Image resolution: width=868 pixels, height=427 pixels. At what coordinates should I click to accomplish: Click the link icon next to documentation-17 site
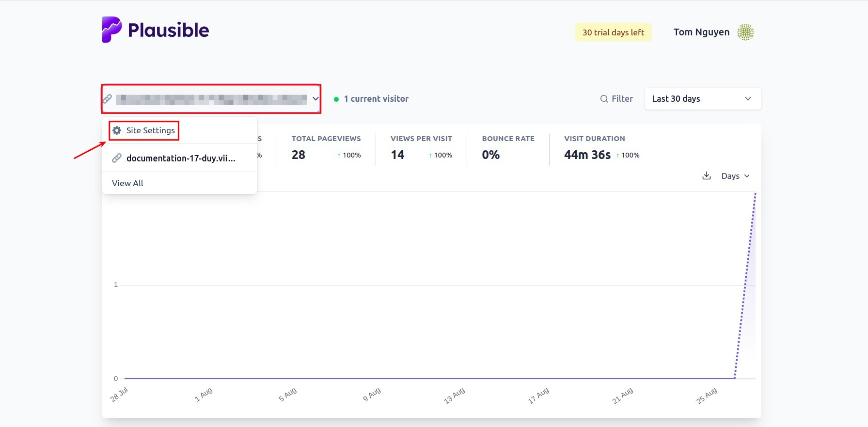click(x=117, y=158)
